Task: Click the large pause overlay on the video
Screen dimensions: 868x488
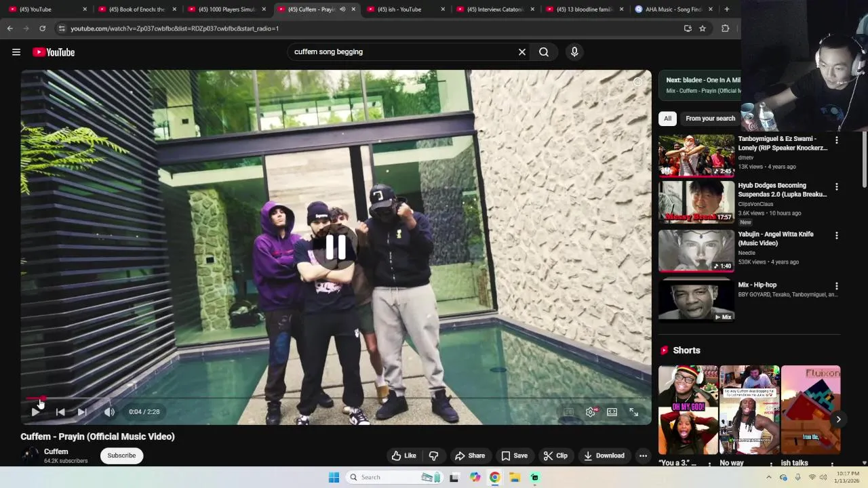Action: click(x=336, y=247)
